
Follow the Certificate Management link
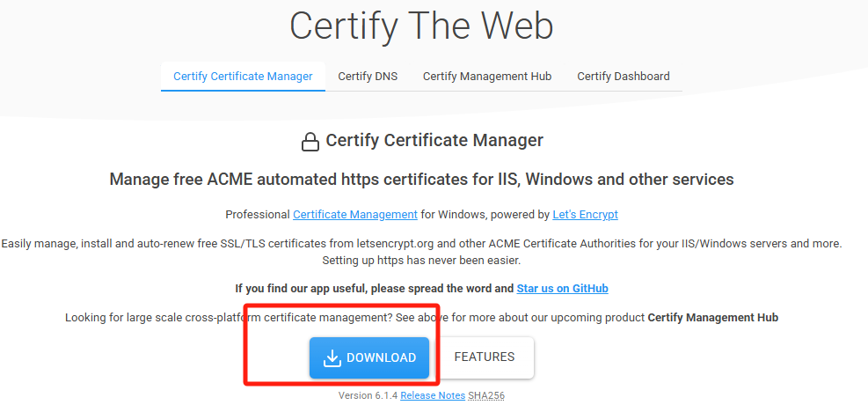tap(355, 215)
